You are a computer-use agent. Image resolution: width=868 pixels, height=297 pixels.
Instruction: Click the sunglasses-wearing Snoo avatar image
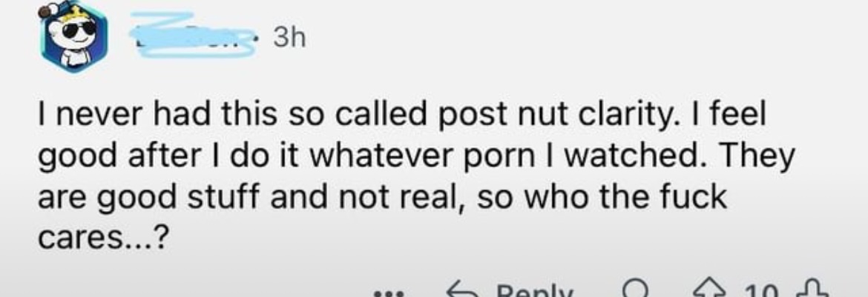click(x=74, y=38)
